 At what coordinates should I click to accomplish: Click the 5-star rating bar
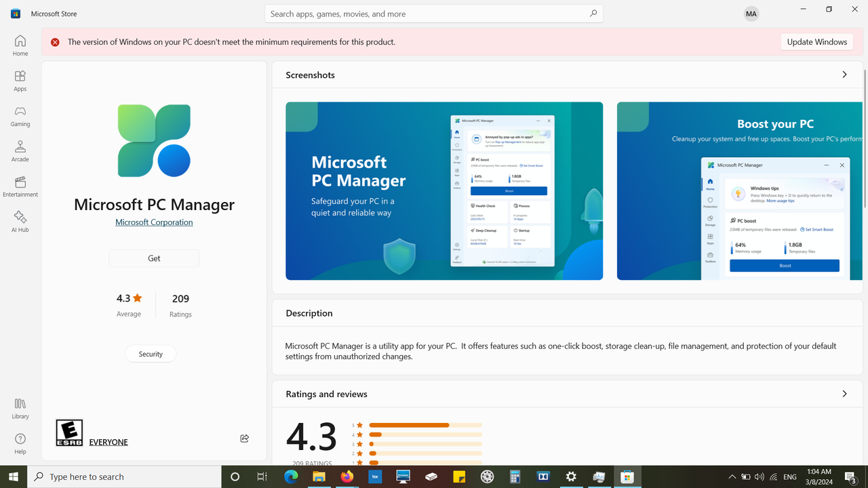coord(425,425)
